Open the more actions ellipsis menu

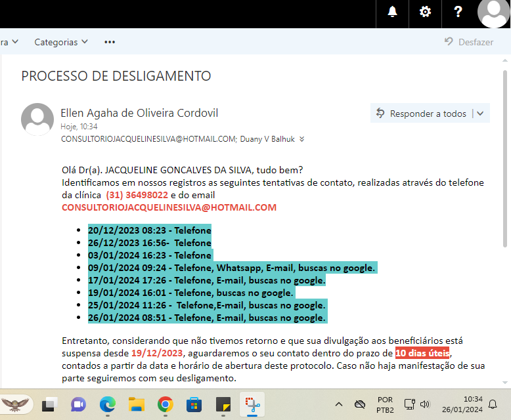tap(110, 42)
